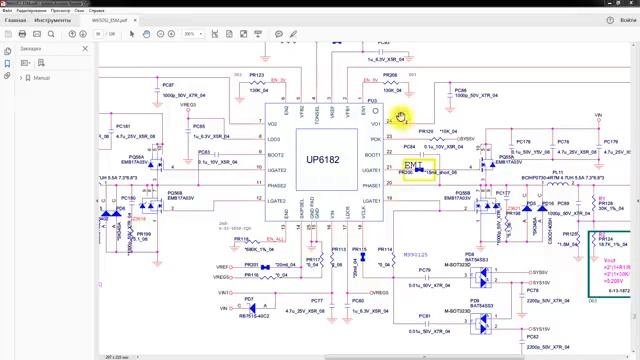
Task: Open the Просмотр menu
Action: tap(60, 11)
